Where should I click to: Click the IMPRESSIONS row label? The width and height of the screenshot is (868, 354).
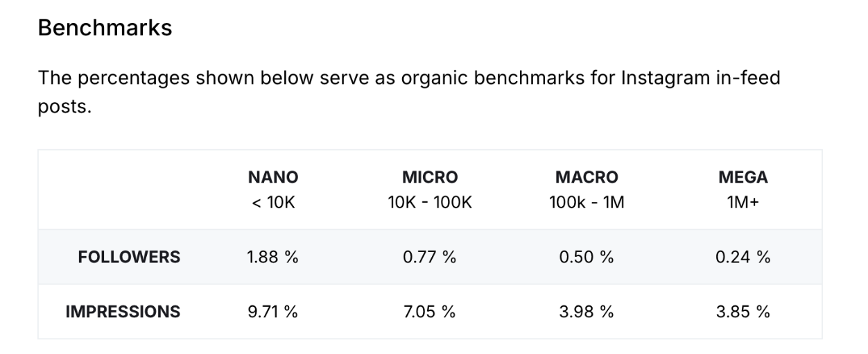pos(123,312)
